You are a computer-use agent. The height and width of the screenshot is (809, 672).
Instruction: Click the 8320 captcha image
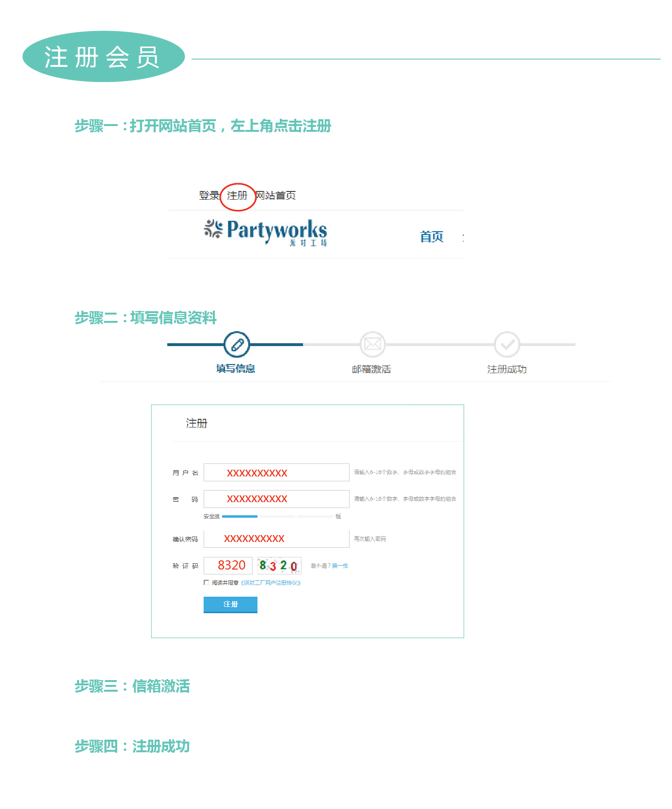point(279,566)
